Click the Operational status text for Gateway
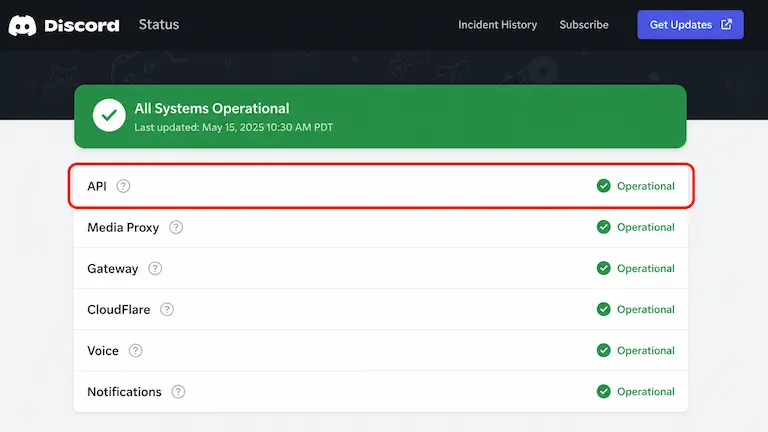 [x=646, y=268]
